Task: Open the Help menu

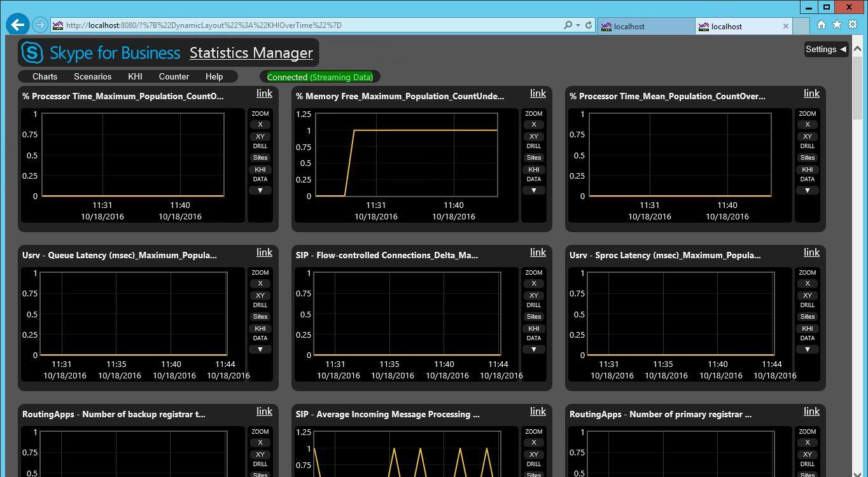Action: (x=214, y=76)
